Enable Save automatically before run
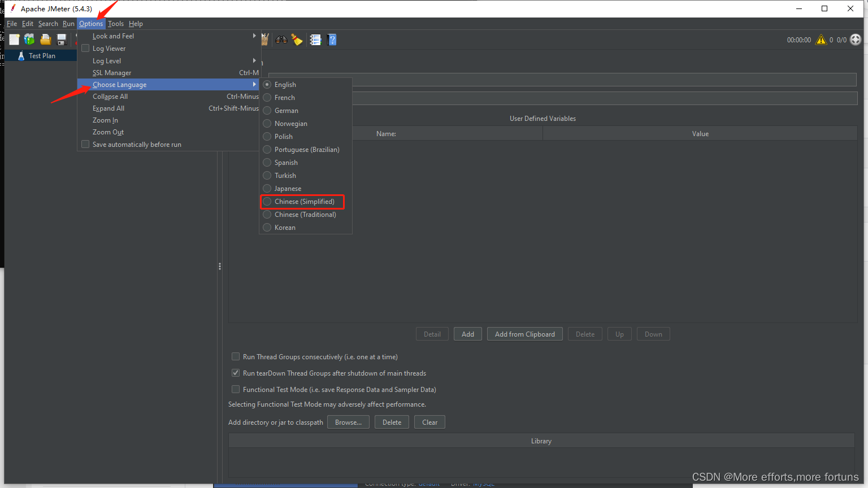The width and height of the screenshot is (868, 488). (x=85, y=144)
